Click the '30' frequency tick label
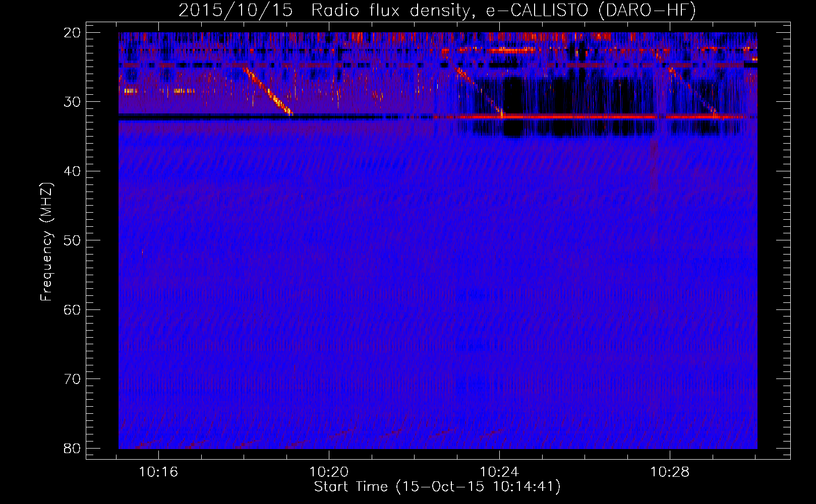The height and width of the screenshot is (504, 816). [72, 102]
